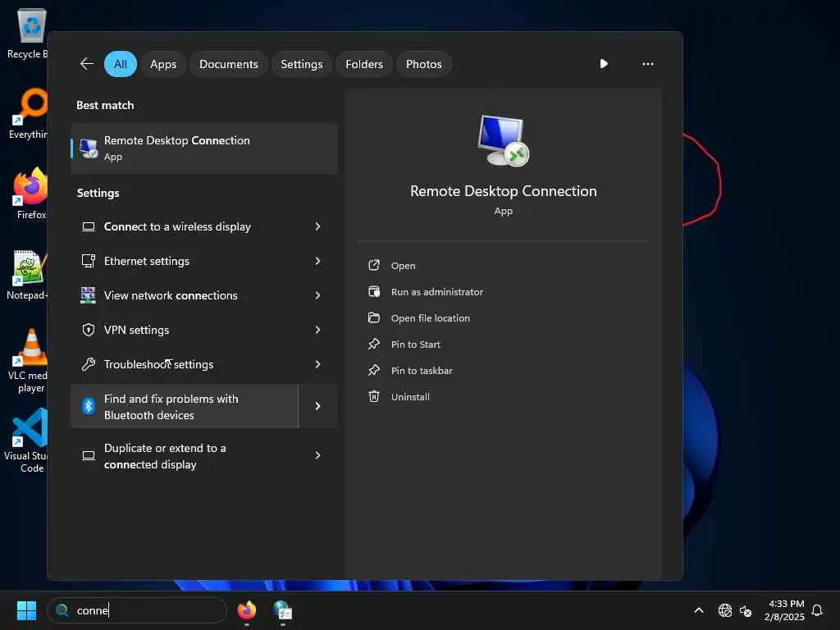This screenshot has width=840, height=630.
Task: Switch to the Apps filter tab
Action: (163, 64)
